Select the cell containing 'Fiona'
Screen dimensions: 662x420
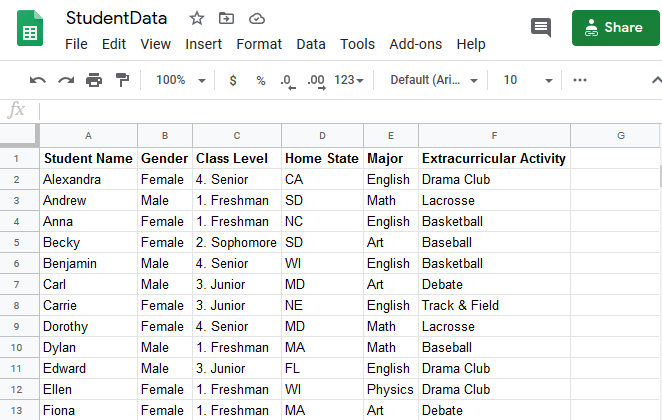(x=88, y=410)
